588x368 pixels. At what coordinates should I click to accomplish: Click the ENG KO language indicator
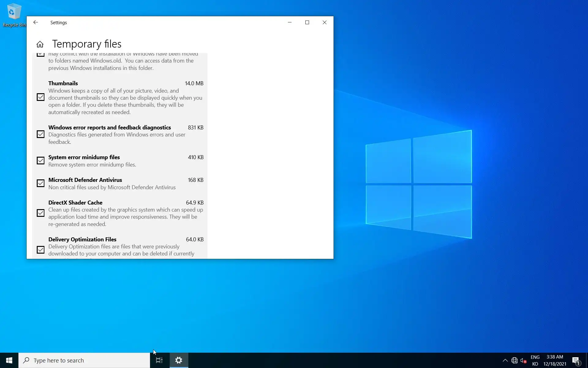tap(535, 361)
